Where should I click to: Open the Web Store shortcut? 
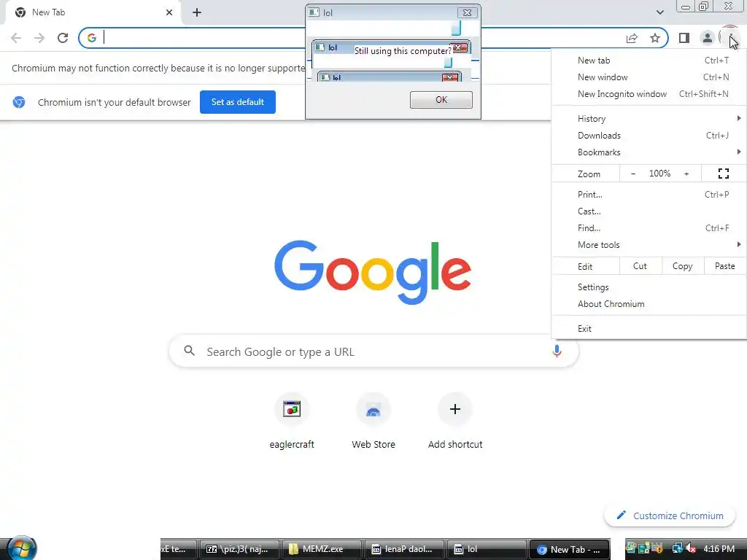(373, 421)
